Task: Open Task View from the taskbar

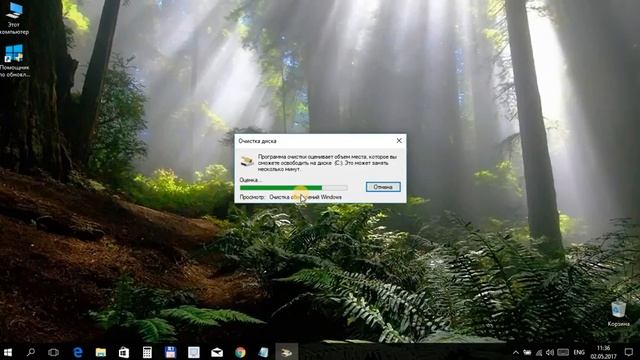Action: (x=53, y=352)
